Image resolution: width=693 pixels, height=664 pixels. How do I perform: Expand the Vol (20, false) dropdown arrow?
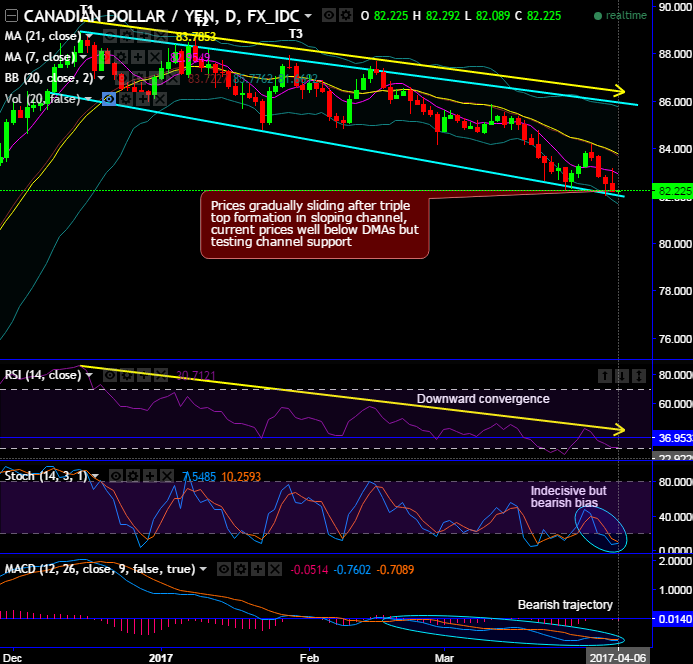(x=88, y=99)
